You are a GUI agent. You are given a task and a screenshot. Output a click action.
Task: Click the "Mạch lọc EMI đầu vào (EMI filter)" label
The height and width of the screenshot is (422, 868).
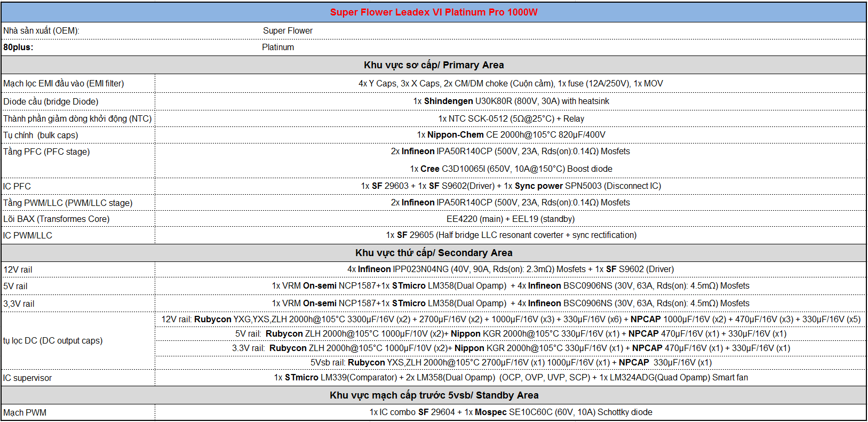point(63,84)
